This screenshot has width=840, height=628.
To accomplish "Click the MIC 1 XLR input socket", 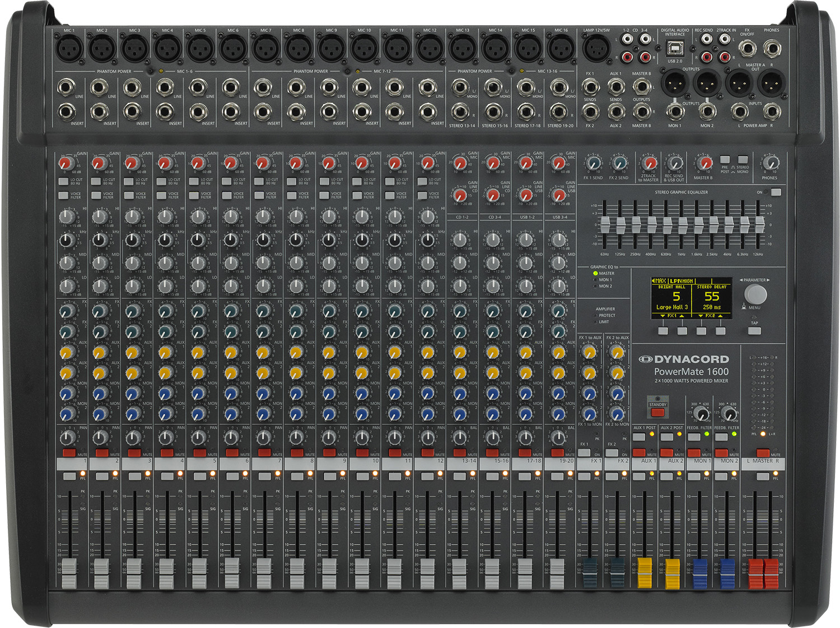I will pyautogui.click(x=69, y=49).
